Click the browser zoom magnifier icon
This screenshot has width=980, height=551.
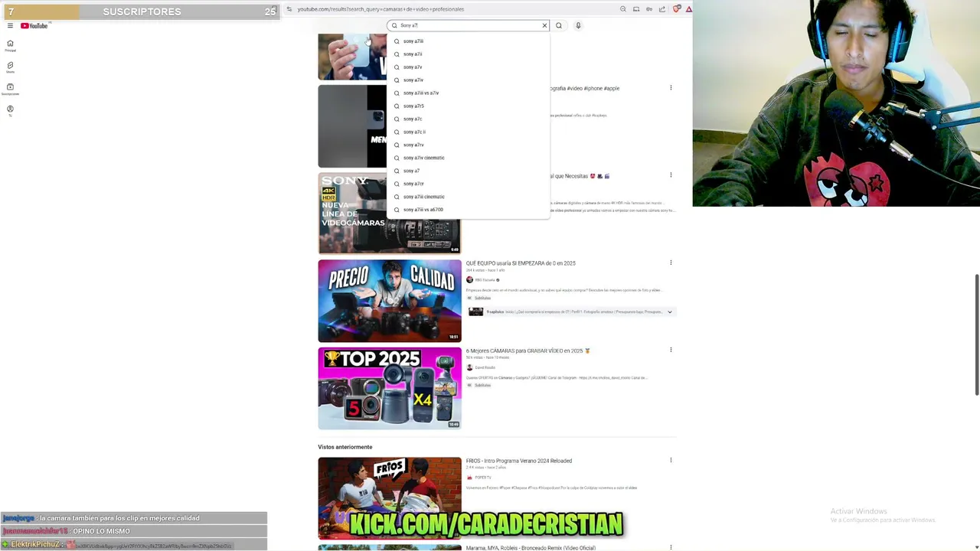point(623,9)
